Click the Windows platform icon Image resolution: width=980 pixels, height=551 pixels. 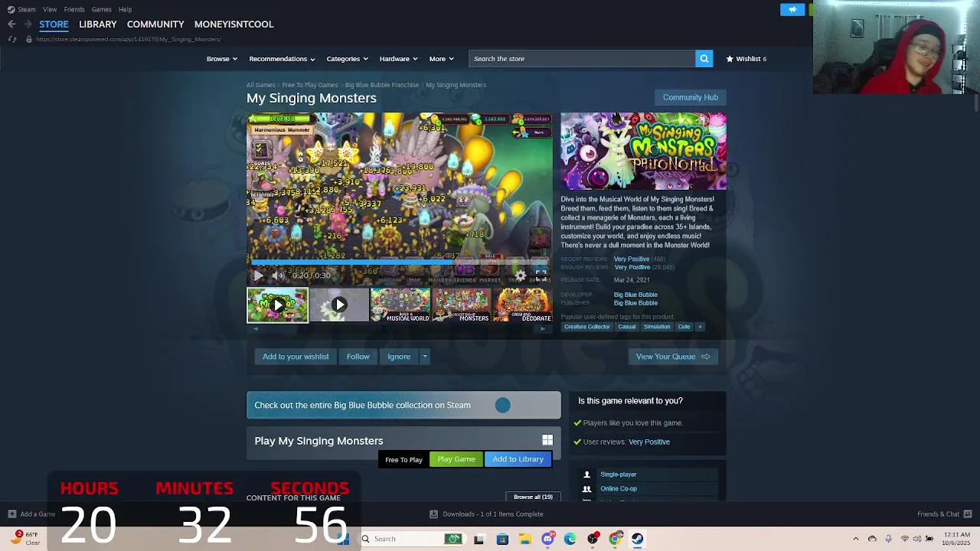pyautogui.click(x=547, y=440)
